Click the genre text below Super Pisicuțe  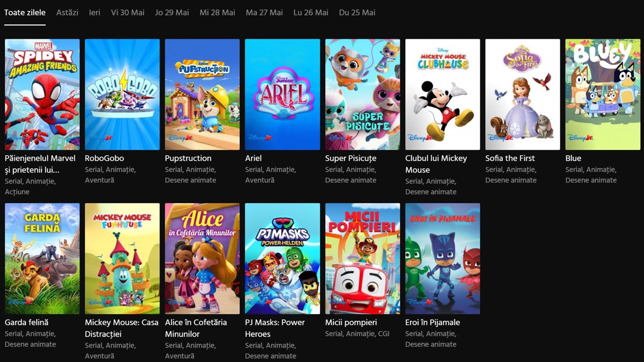pos(351,175)
